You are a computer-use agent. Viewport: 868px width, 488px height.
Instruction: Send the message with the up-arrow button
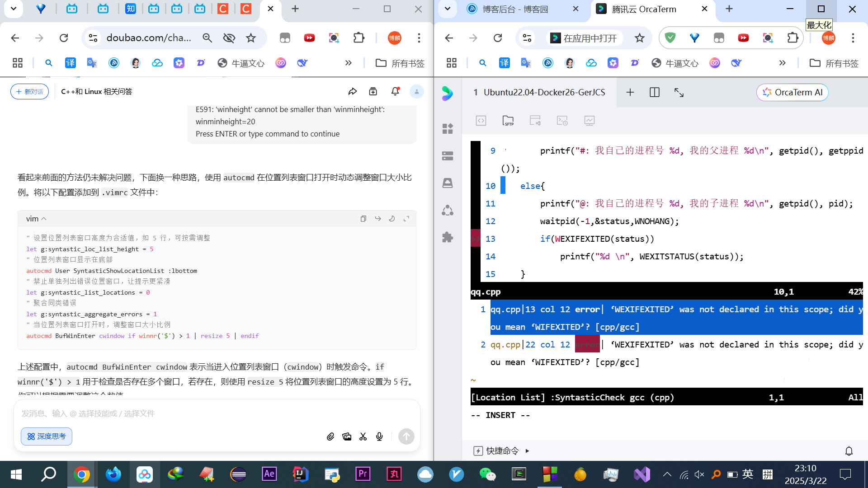[406, 436]
